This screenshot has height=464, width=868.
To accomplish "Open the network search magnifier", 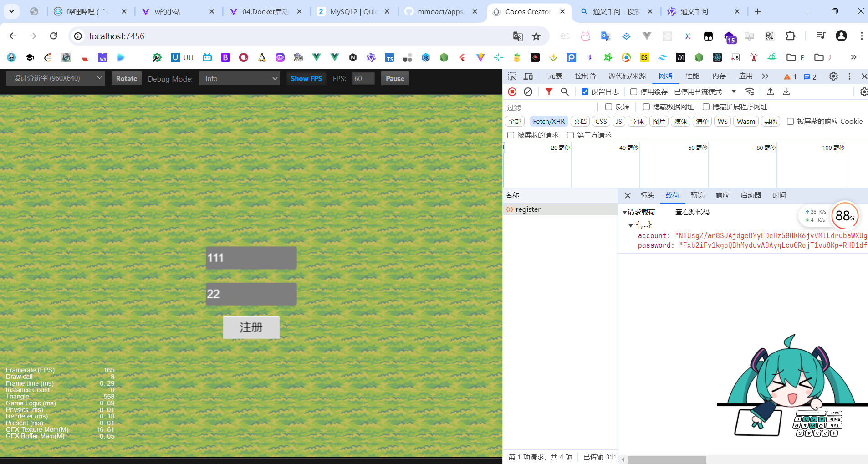I will click(565, 92).
